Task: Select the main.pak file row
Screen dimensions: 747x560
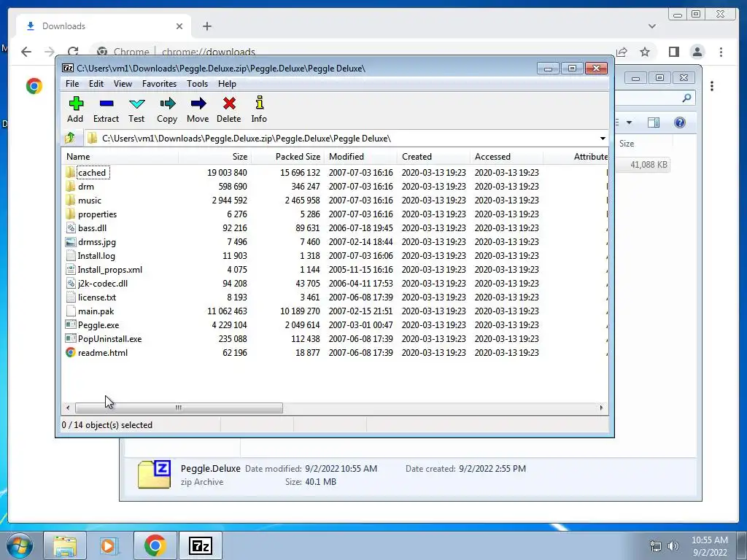Action: pyautogui.click(x=334, y=311)
